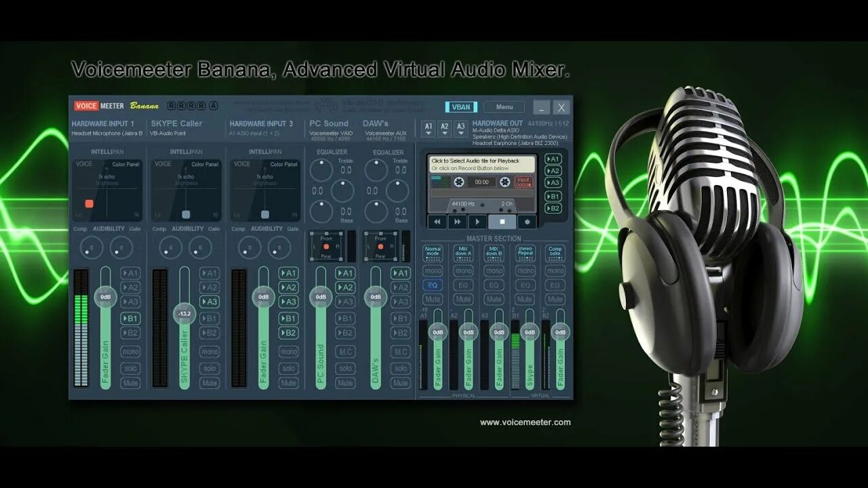The width and height of the screenshot is (868, 488).
Task: Click the PC Sound Treble equalizer knob
Action: coord(321,170)
